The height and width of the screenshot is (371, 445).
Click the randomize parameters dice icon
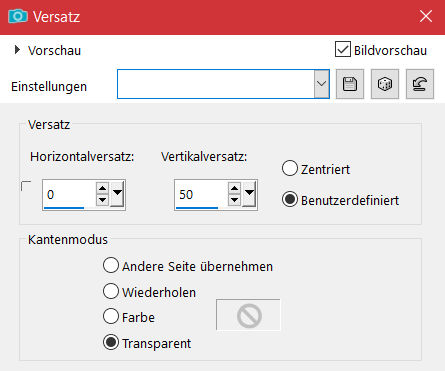tap(385, 84)
